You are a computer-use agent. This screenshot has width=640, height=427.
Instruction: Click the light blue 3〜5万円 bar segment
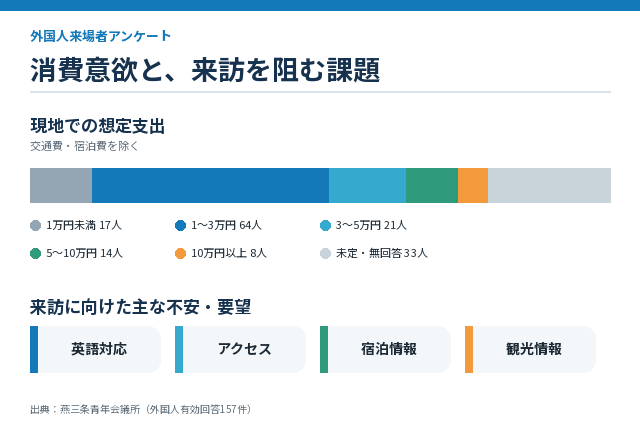(x=367, y=185)
